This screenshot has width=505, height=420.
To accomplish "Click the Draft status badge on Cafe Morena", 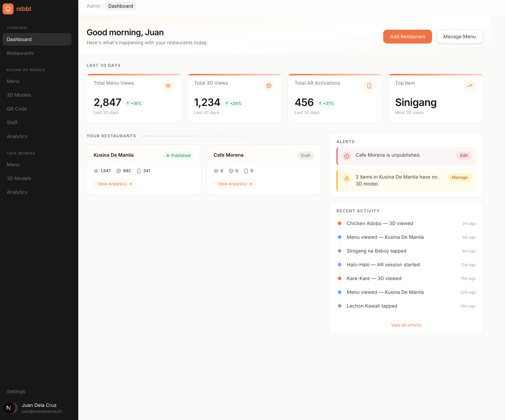I will pyautogui.click(x=305, y=155).
